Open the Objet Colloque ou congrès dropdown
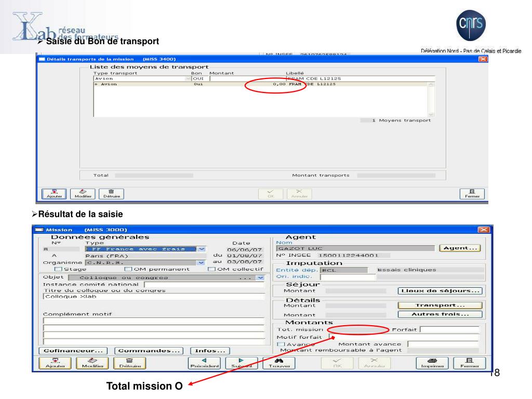The image size is (532, 399). click(260, 277)
